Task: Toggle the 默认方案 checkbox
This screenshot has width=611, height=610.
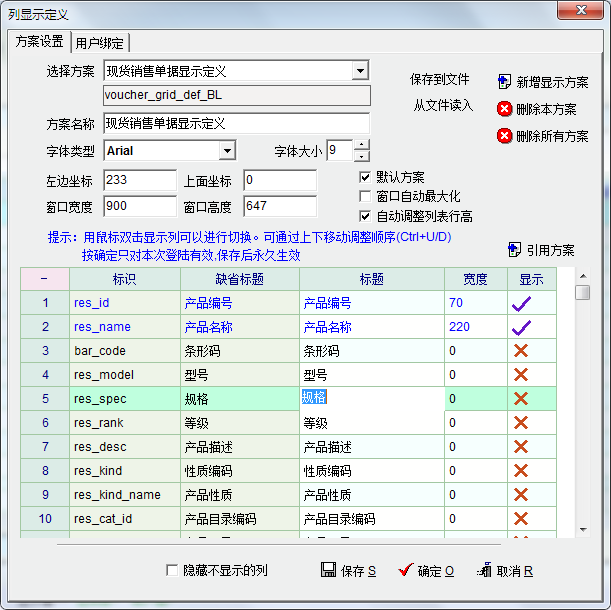Action: click(x=365, y=176)
